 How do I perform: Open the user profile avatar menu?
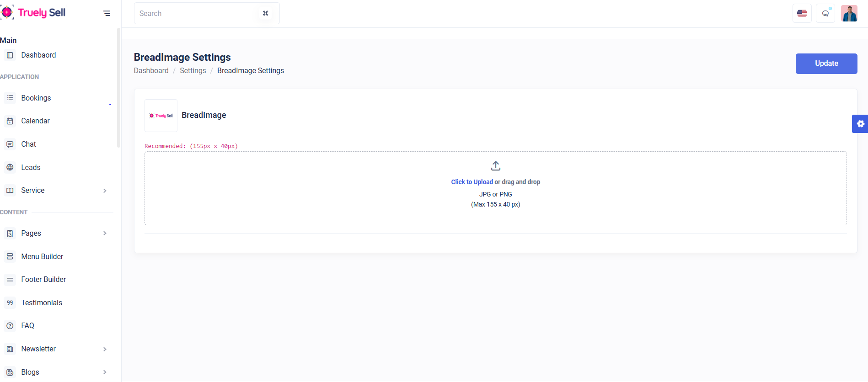(x=849, y=13)
